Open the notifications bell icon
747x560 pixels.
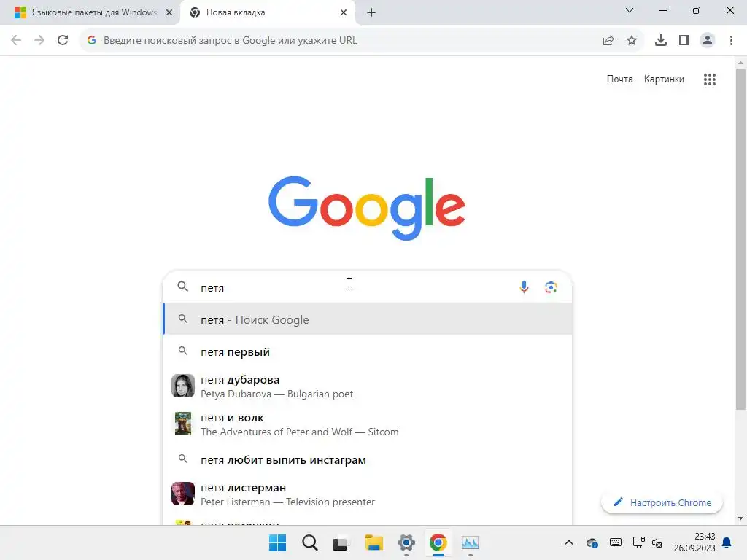pos(727,542)
